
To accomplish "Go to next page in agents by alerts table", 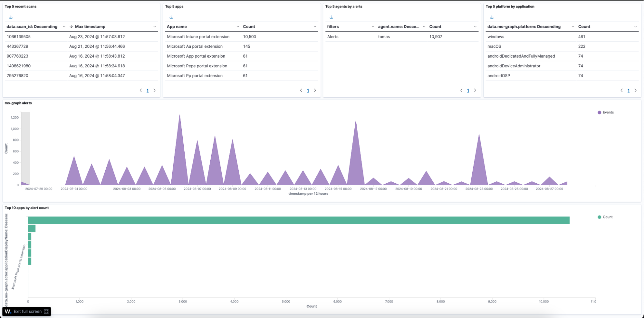I will pos(475,91).
